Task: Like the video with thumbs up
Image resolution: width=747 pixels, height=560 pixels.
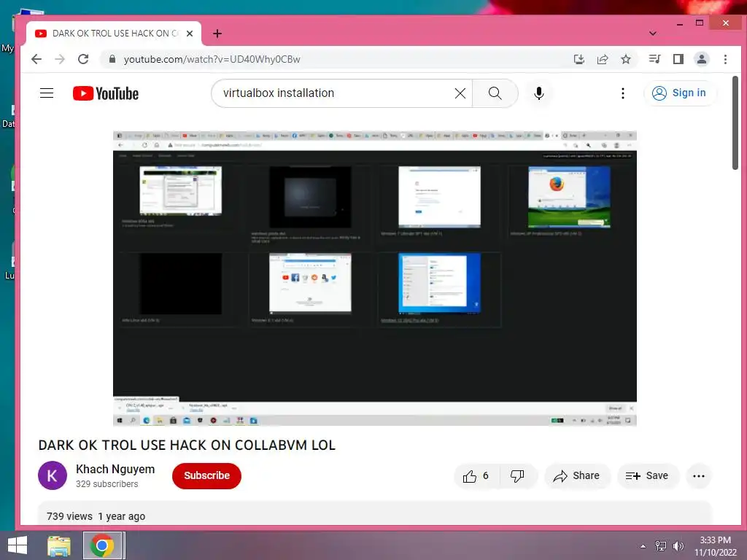Action: pos(476,475)
